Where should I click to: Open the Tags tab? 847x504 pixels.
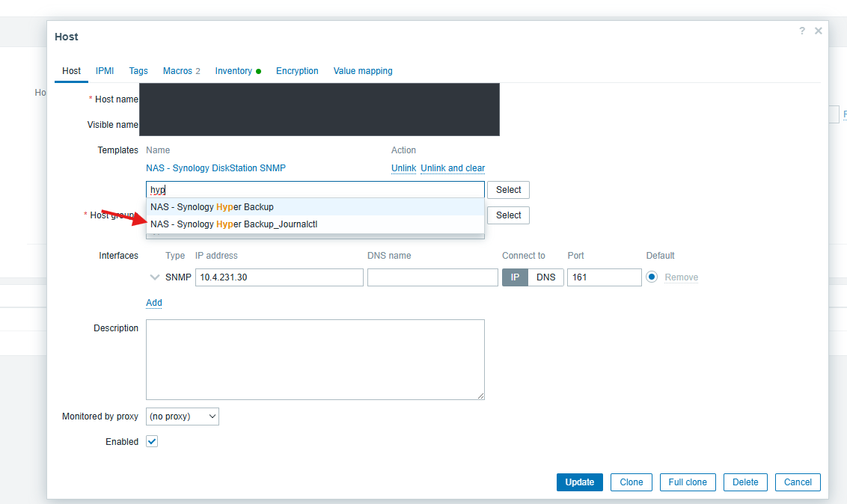click(x=138, y=71)
